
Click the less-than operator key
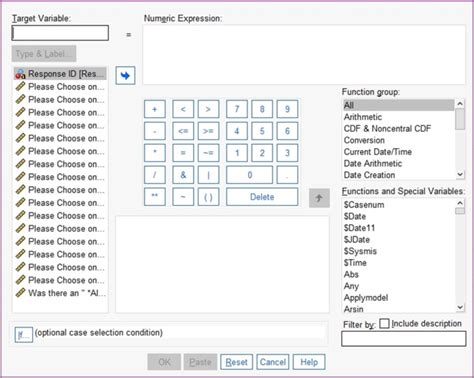183,109
